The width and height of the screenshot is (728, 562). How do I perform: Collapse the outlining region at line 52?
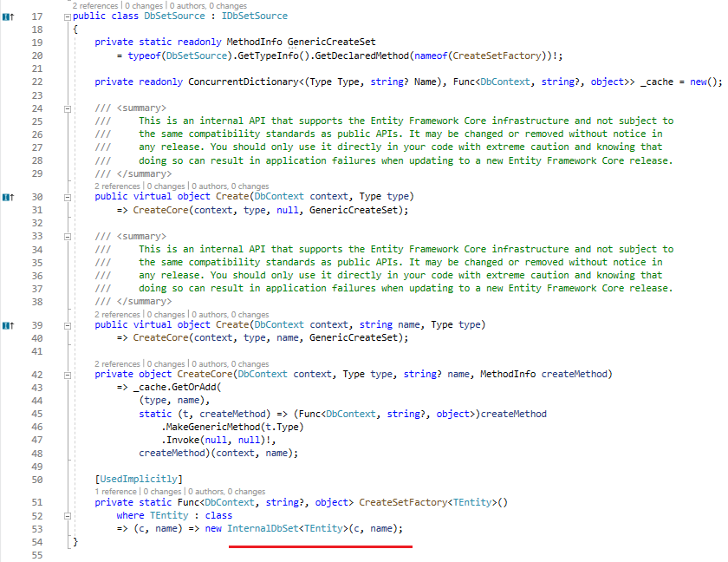click(x=68, y=516)
